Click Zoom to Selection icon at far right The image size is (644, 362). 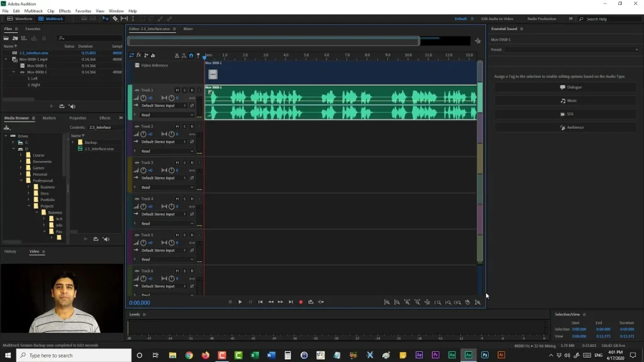(478, 302)
